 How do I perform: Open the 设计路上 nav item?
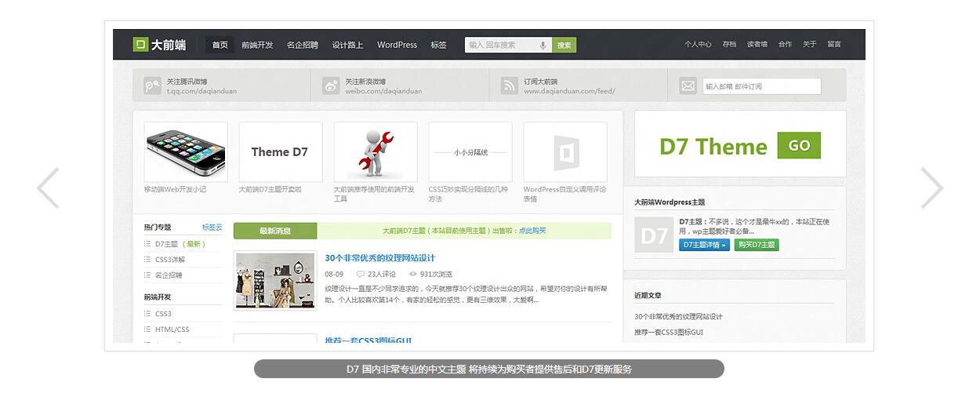point(347,45)
